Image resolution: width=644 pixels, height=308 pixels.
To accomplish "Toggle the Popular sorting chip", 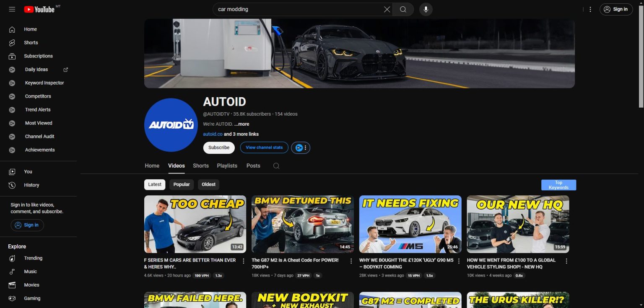I will (181, 184).
